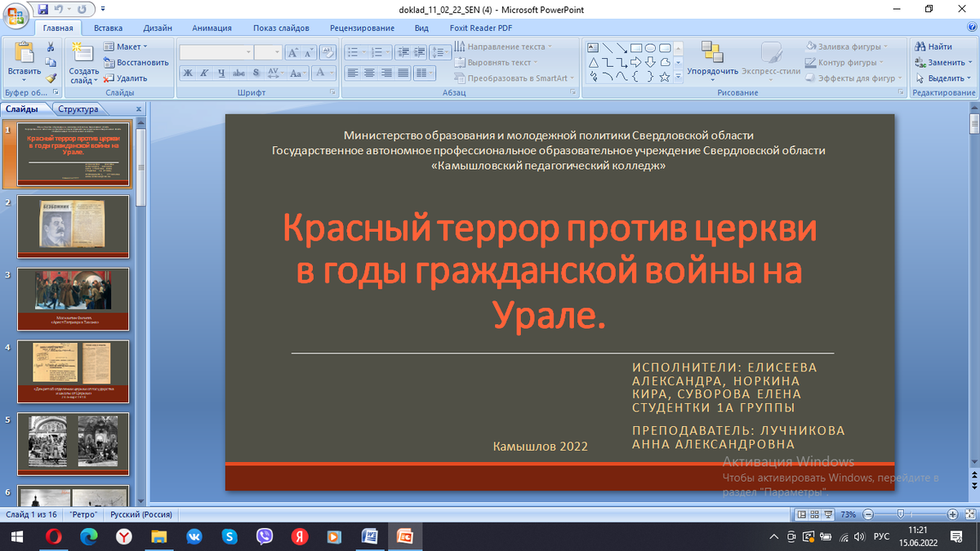The height and width of the screenshot is (551, 980).
Task: Click the Вставить paste icon
Action: coord(24,53)
